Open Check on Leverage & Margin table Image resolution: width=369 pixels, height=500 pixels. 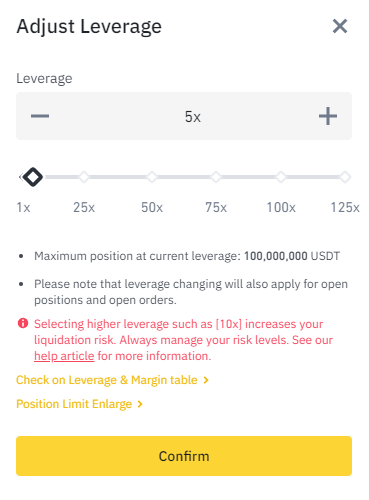(112, 380)
